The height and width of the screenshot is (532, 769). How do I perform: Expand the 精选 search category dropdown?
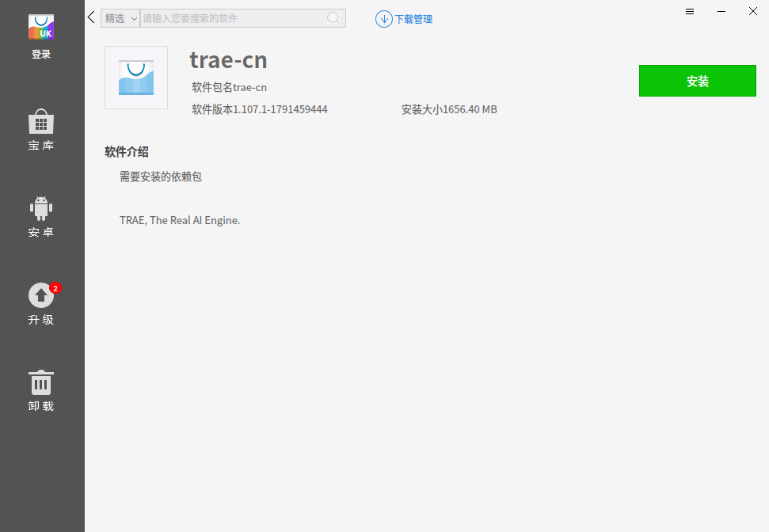(x=120, y=18)
